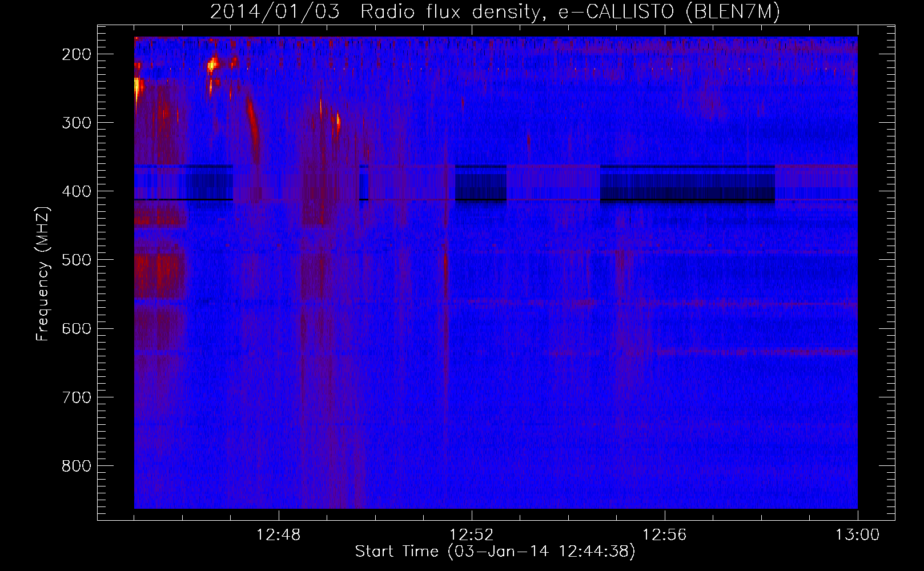Click the 12:56 time tick label
Image resolution: width=924 pixels, height=571 pixels.
pos(664,535)
